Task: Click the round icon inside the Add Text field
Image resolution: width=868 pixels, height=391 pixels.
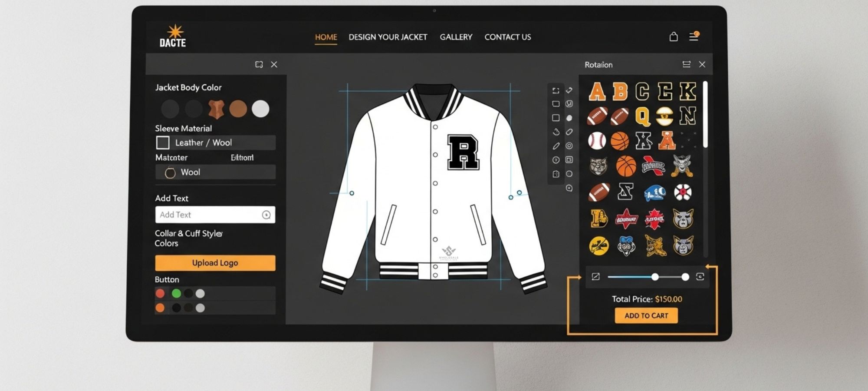Action: (x=266, y=215)
